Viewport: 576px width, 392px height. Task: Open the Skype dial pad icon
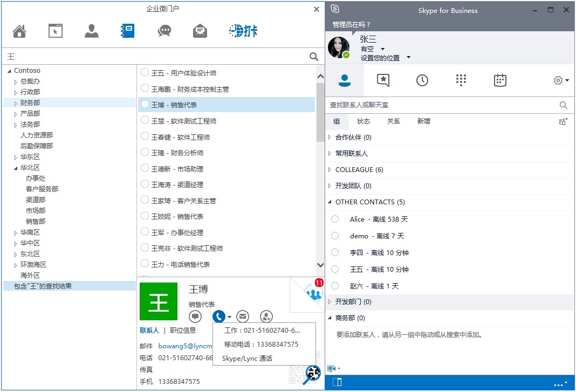(x=461, y=80)
